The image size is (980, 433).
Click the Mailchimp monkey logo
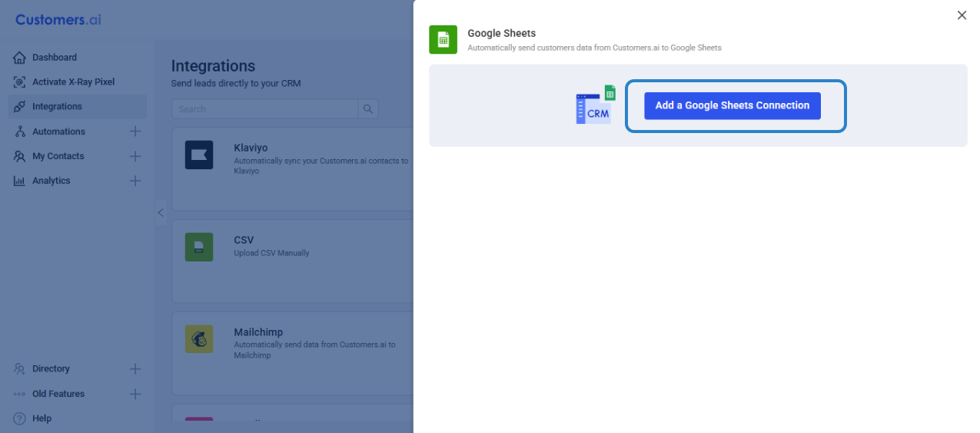(199, 339)
